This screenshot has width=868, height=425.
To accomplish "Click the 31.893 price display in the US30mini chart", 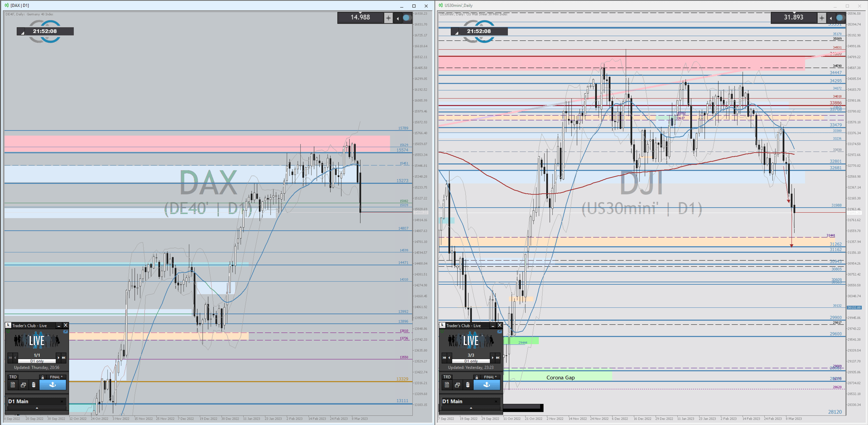I will (794, 17).
